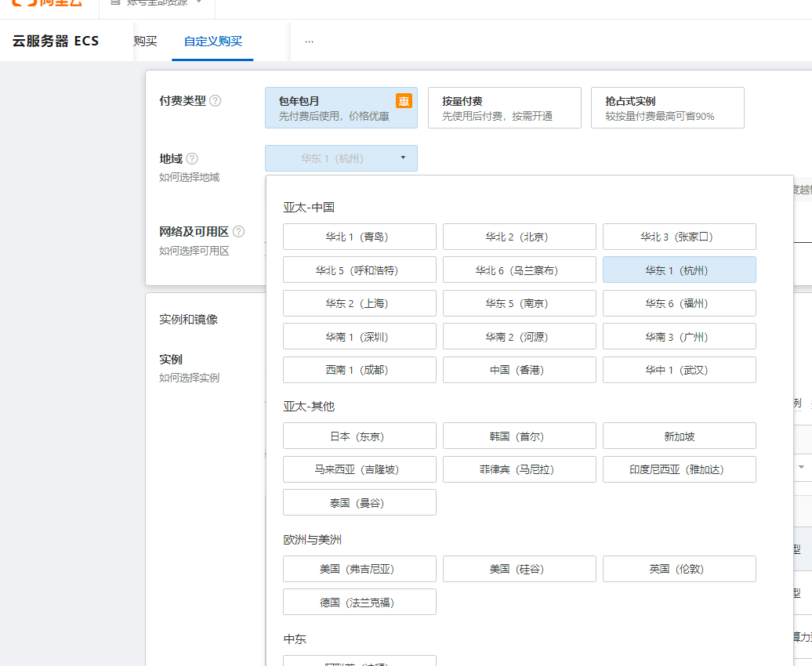
Task: Select 抢占式实例 billing type
Action: pyautogui.click(x=668, y=107)
